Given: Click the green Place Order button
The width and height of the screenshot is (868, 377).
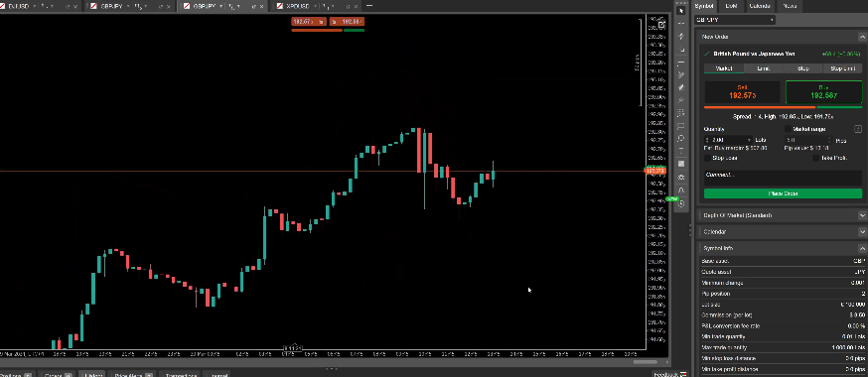Looking at the screenshot, I should click(783, 193).
